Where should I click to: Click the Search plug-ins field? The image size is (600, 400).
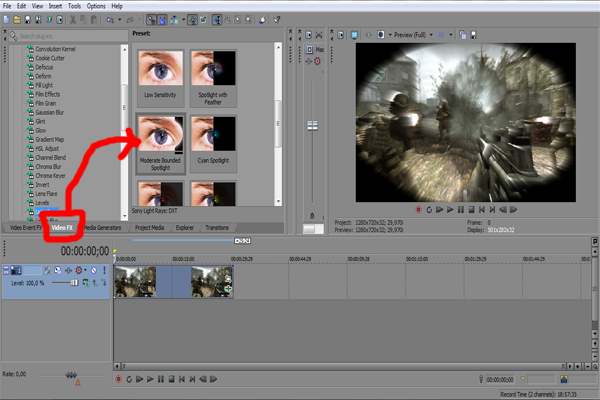(x=68, y=36)
